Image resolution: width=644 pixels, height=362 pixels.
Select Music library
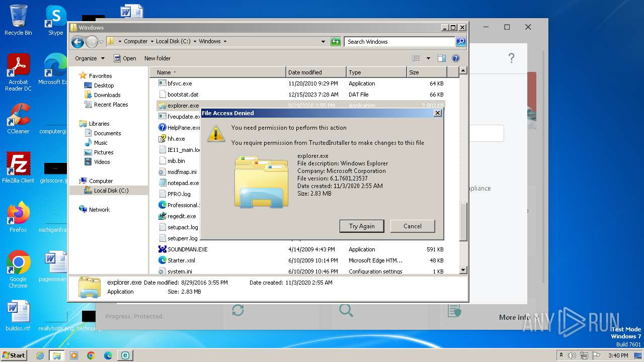[96, 143]
